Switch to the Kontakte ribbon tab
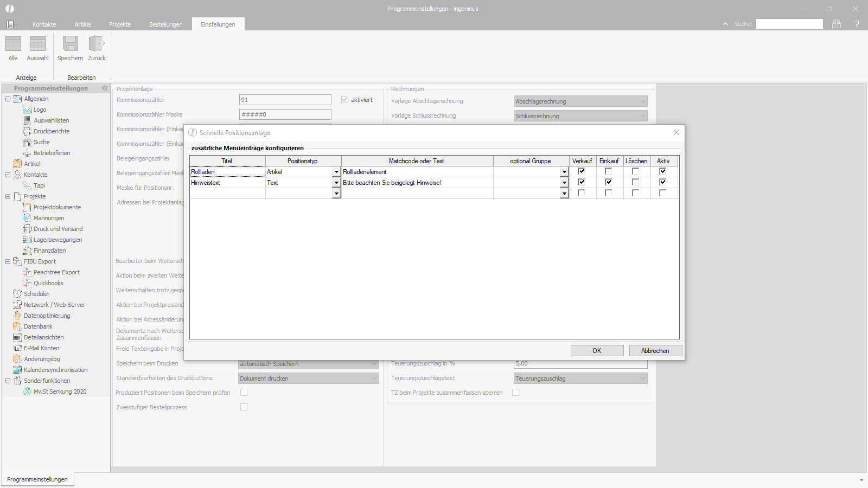 [44, 24]
